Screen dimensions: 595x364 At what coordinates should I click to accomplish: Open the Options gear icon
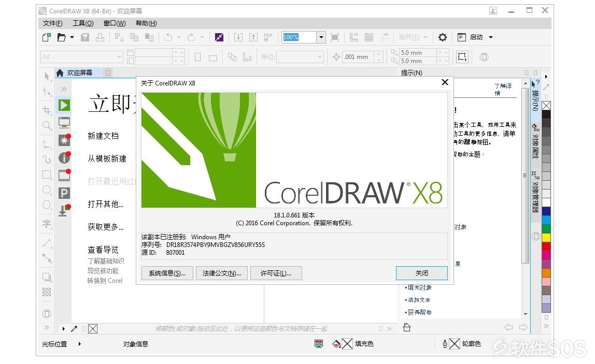click(443, 37)
